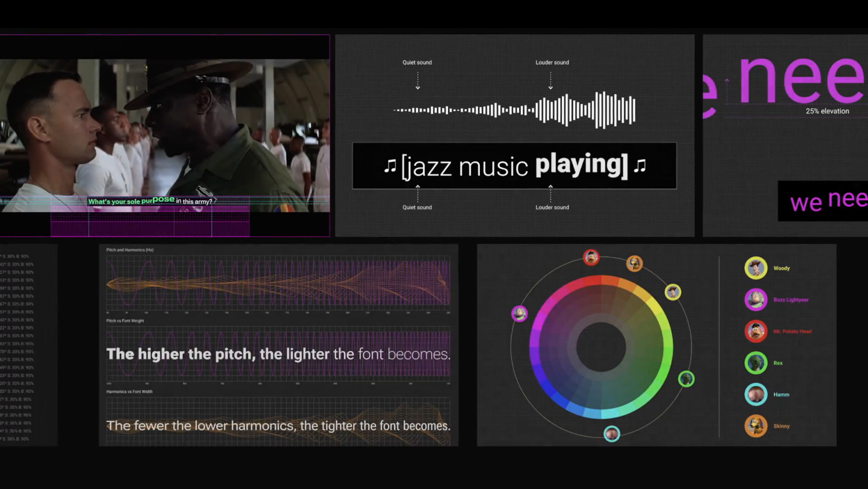Click the Louder sound label above the waveform
Viewport: 868px width, 489px height.
point(552,62)
